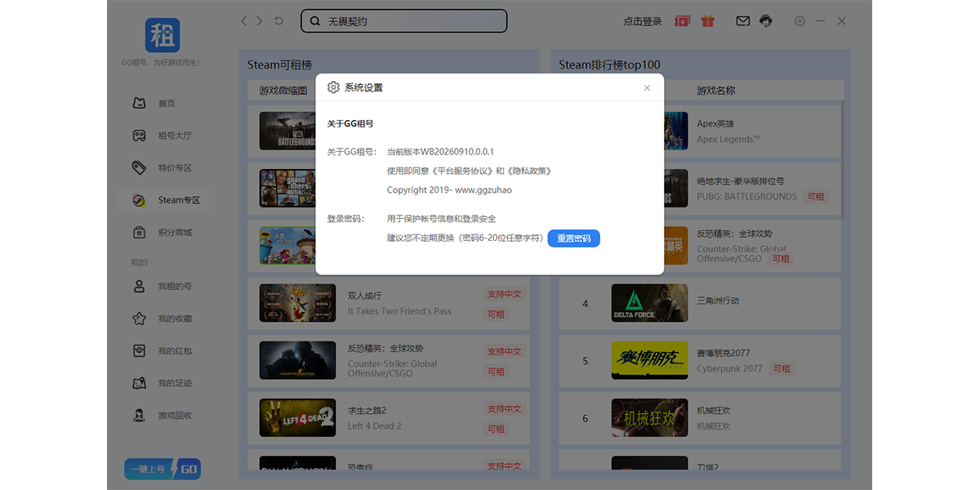Click 点击登录 to log in
The image size is (980, 490).
643,21
